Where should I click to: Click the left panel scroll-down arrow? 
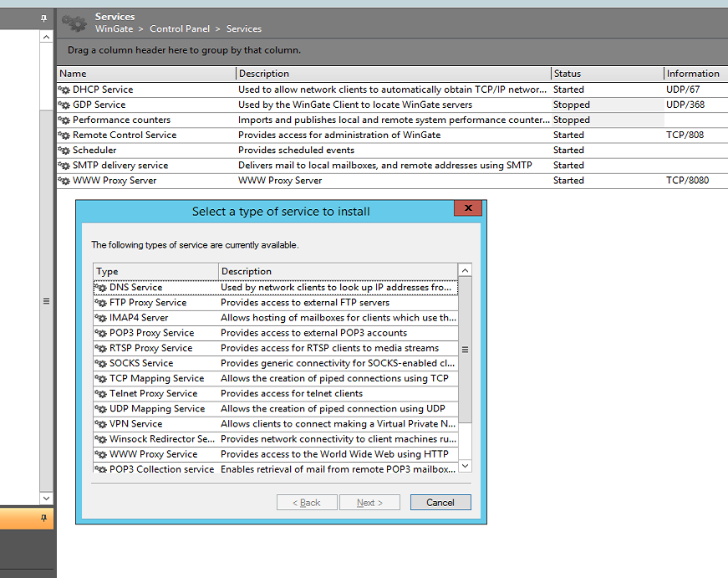(x=46, y=498)
